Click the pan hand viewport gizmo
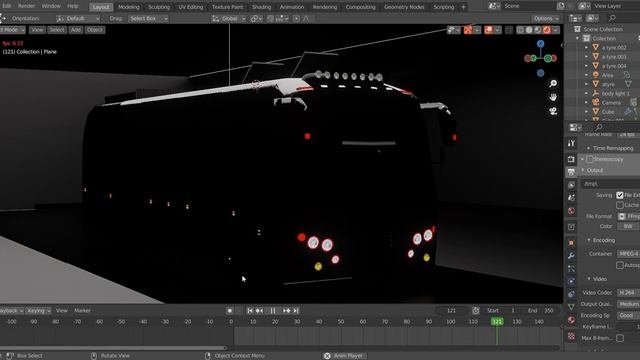640x360 pixels. 553,98
